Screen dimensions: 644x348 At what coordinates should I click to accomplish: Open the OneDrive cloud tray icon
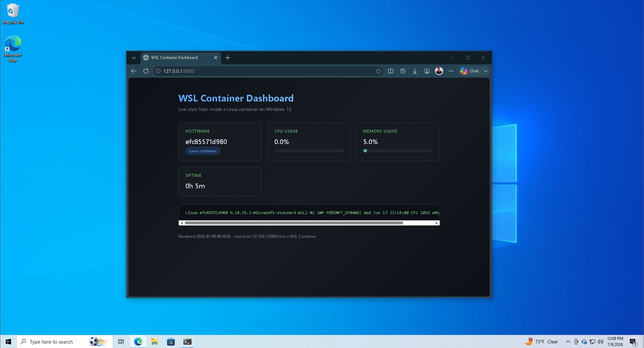(584, 342)
